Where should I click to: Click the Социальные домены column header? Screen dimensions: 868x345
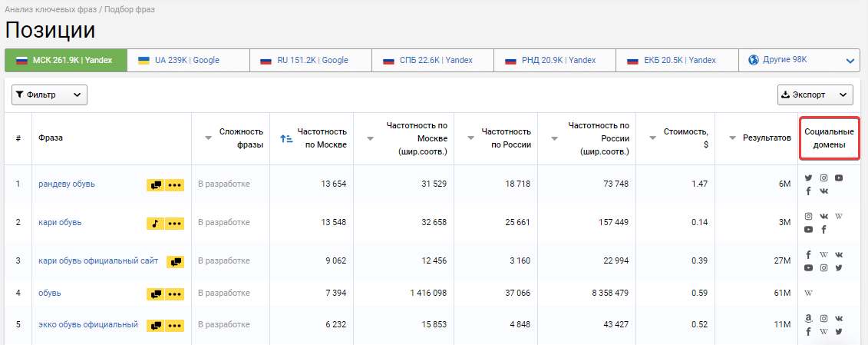pos(830,138)
